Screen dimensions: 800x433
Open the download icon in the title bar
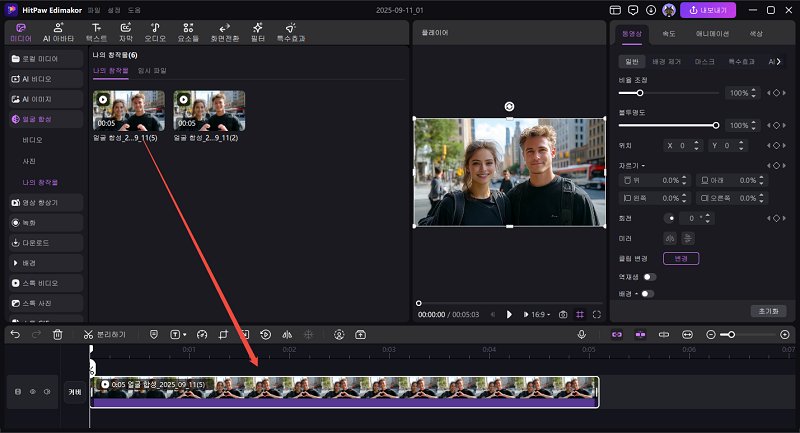click(x=651, y=10)
